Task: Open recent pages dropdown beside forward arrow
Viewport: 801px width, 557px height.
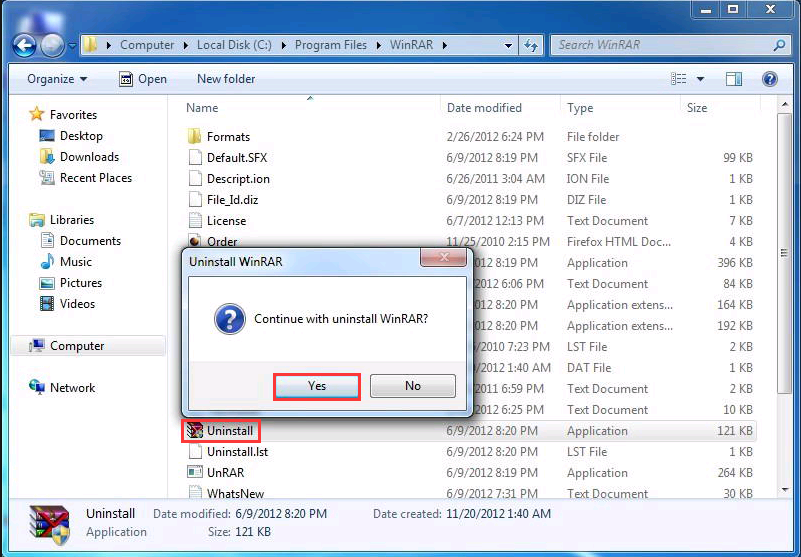Action: coord(72,46)
